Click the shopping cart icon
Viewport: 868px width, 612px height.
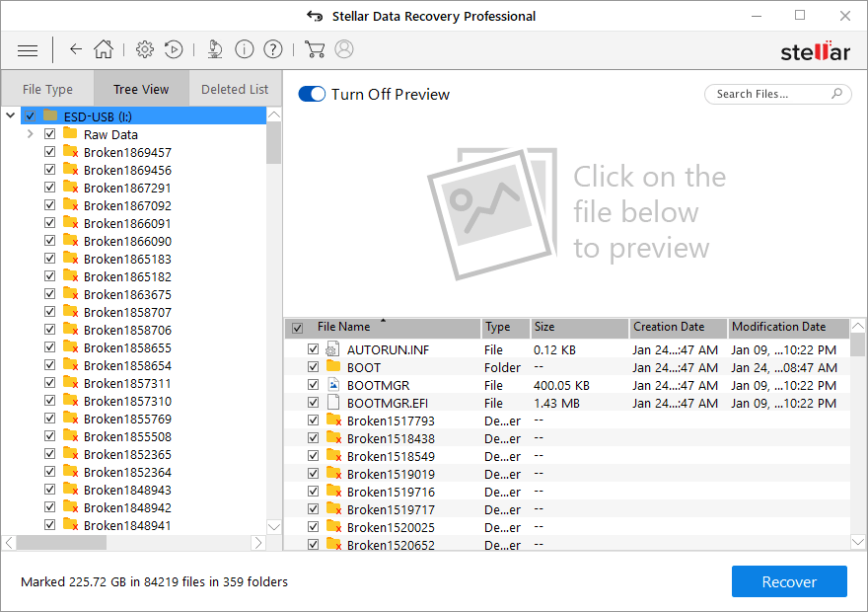coord(315,49)
